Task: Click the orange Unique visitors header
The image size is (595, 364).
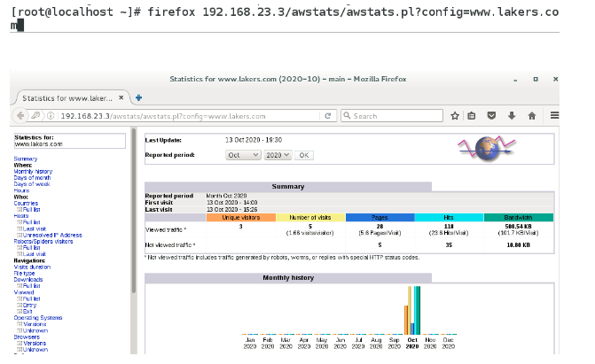Action: pyautogui.click(x=241, y=218)
